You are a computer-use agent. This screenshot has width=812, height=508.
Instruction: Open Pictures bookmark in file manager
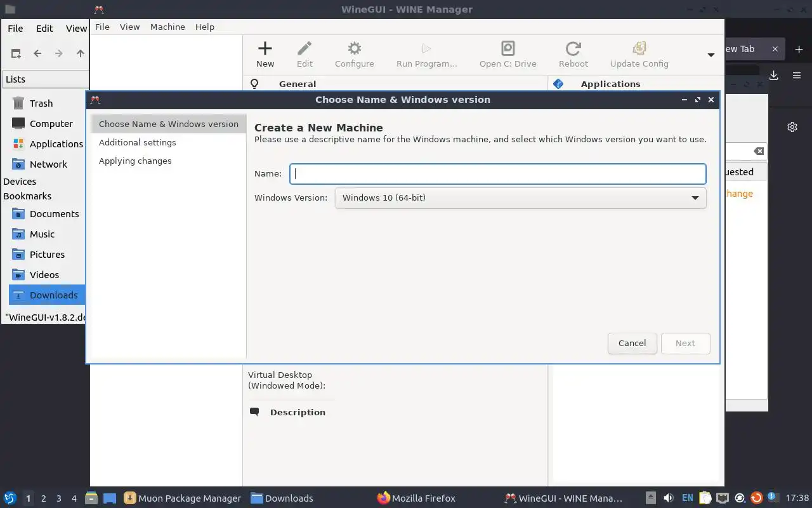[x=46, y=255]
